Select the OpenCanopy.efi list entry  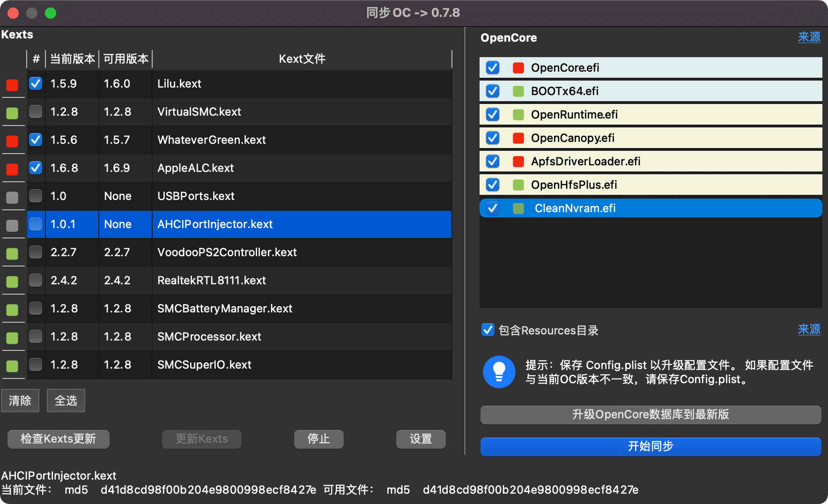(x=651, y=138)
